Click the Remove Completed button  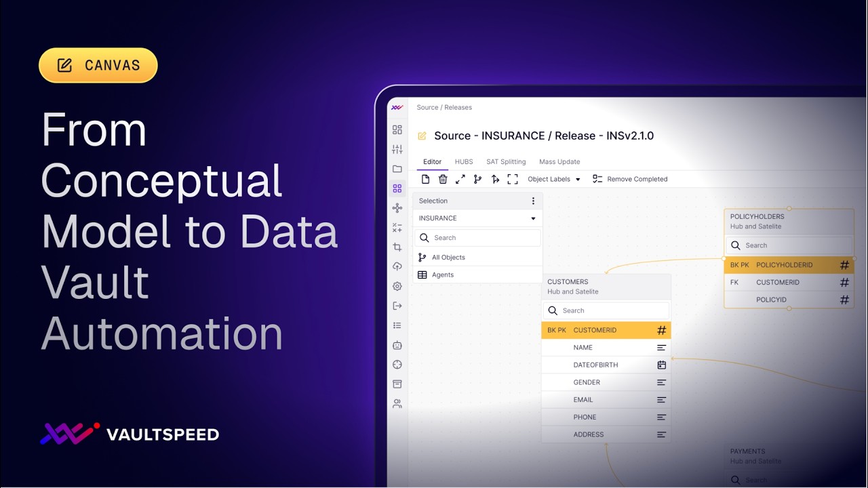[630, 179]
